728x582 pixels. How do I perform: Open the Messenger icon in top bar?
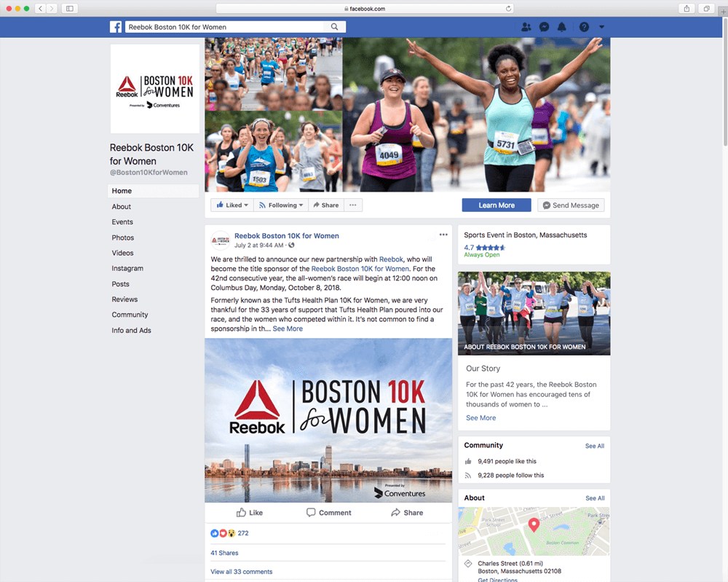(x=544, y=27)
